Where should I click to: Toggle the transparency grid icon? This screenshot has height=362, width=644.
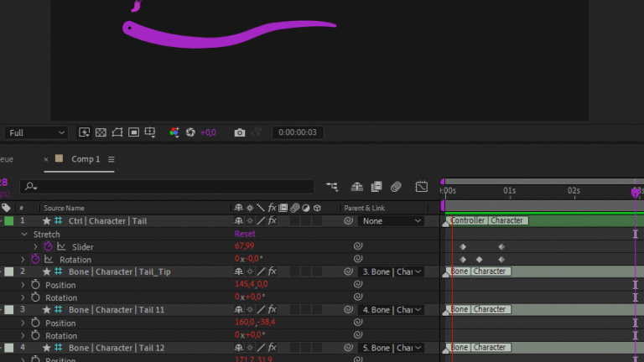coord(101,132)
